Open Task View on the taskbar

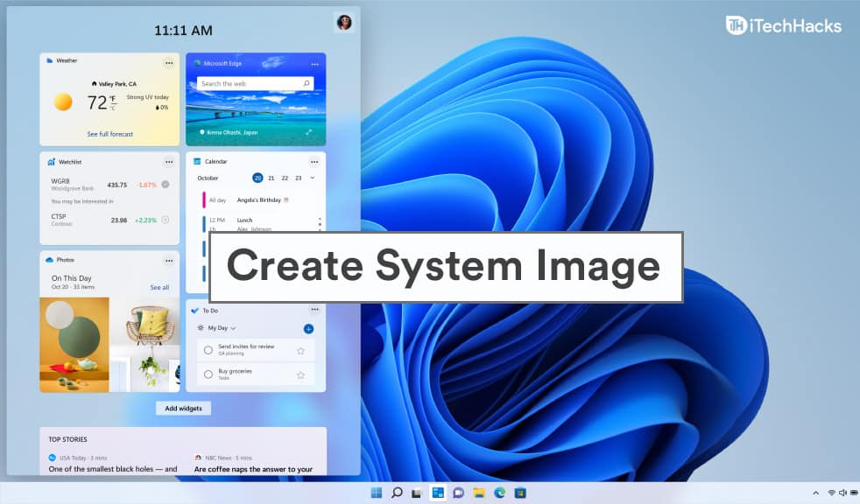click(416, 493)
